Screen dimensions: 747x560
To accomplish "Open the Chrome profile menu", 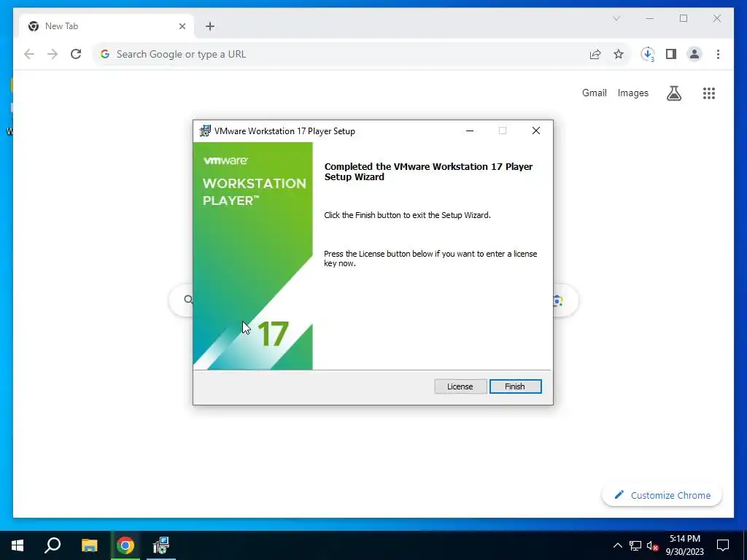I will pos(694,54).
